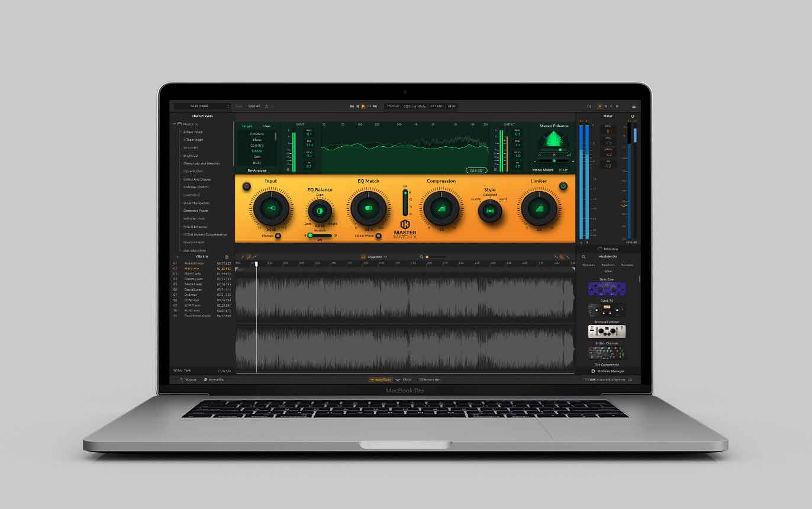Click the EQ Match knob
Image resolution: width=812 pixels, height=509 pixels.
click(368, 208)
